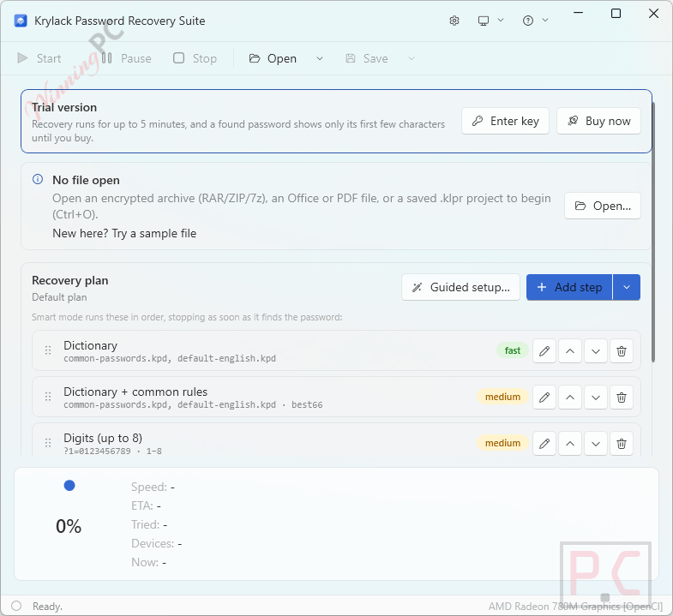The height and width of the screenshot is (616, 673).
Task: Maximize the Krylack window
Action: point(616,14)
